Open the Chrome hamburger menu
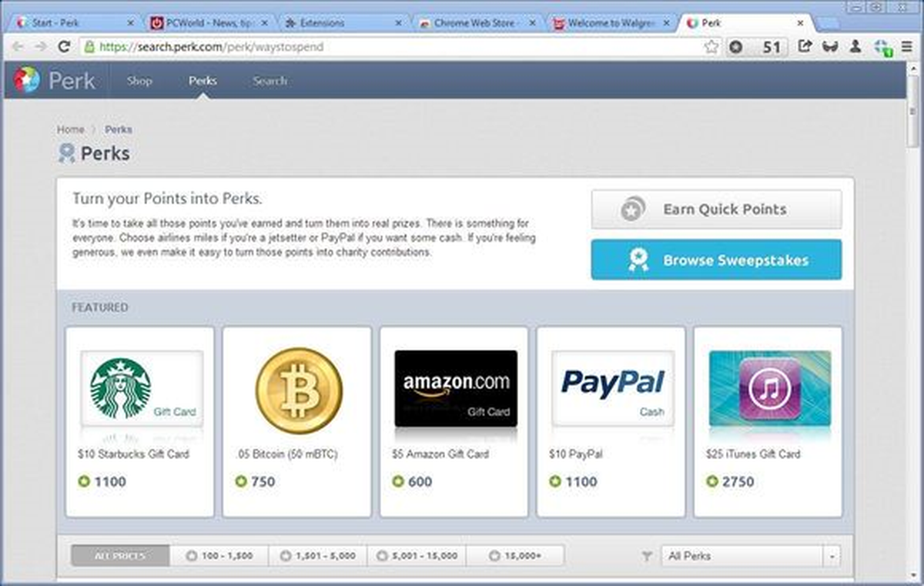The height and width of the screenshot is (586, 924). coord(908,47)
